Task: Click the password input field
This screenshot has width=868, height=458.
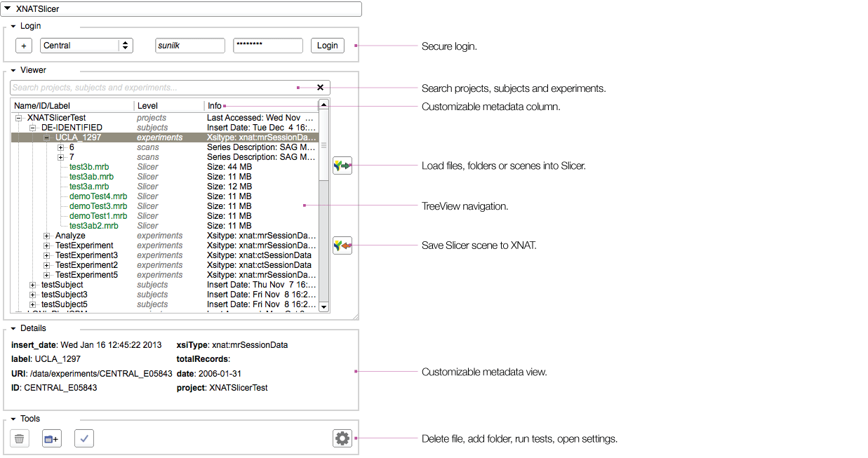Action: tap(268, 46)
